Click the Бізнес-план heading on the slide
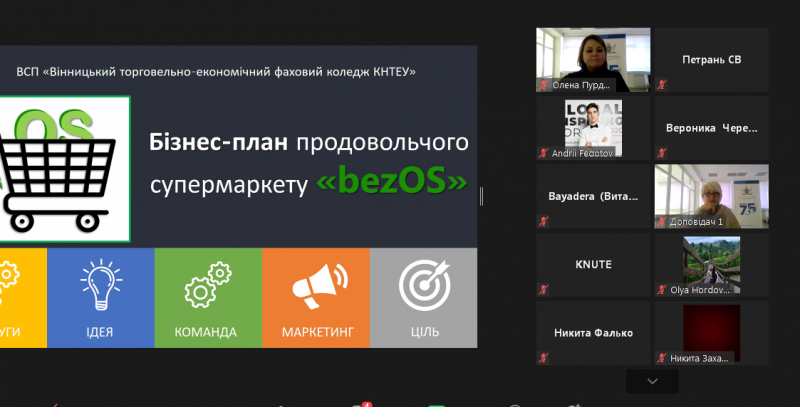 pos(218,142)
